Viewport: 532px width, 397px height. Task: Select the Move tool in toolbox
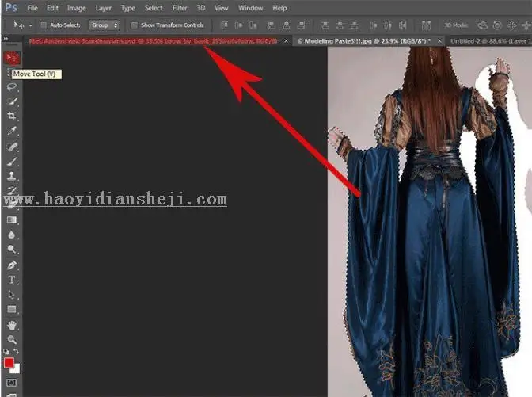click(12, 58)
